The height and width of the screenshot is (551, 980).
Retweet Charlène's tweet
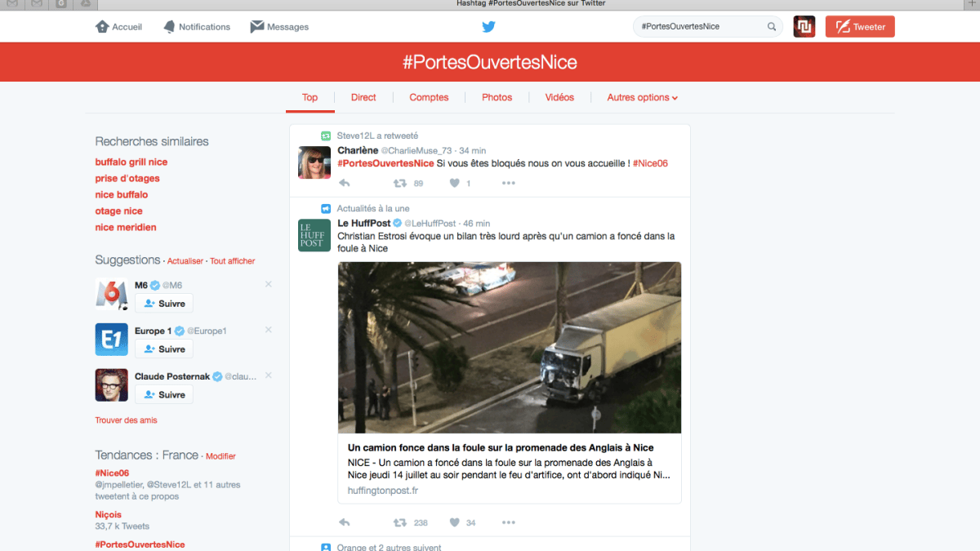point(400,183)
